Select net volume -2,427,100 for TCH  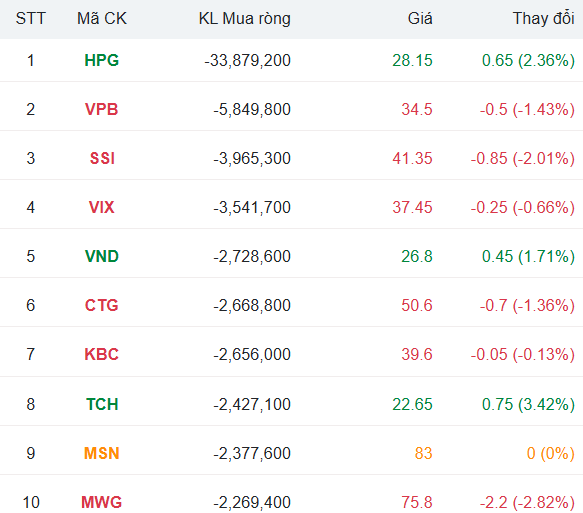[x=252, y=404]
